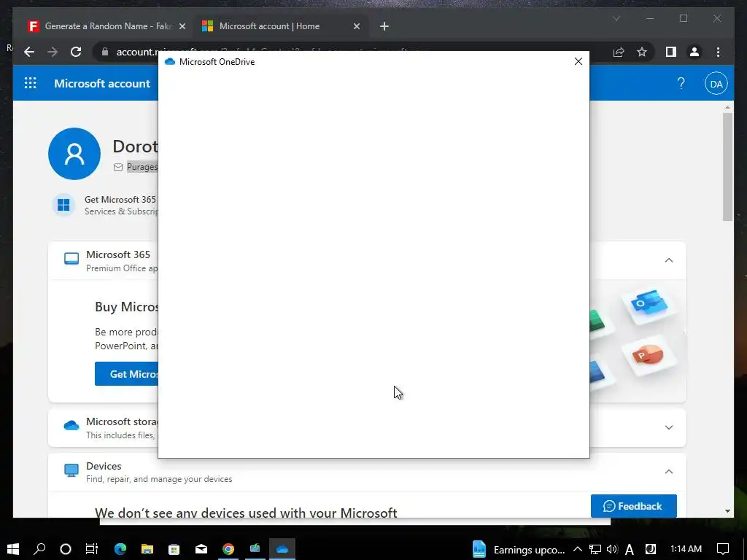Image resolution: width=747 pixels, height=560 pixels.
Task: Open the Microsoft apps launcher grid
Action: click(31, 83)
